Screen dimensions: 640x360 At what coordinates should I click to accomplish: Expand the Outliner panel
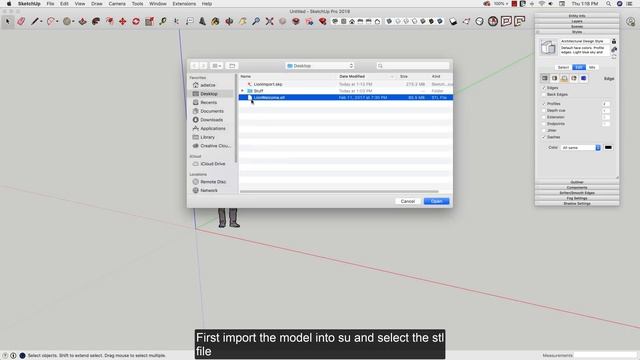pyautogui.click(x=577, y=182)
